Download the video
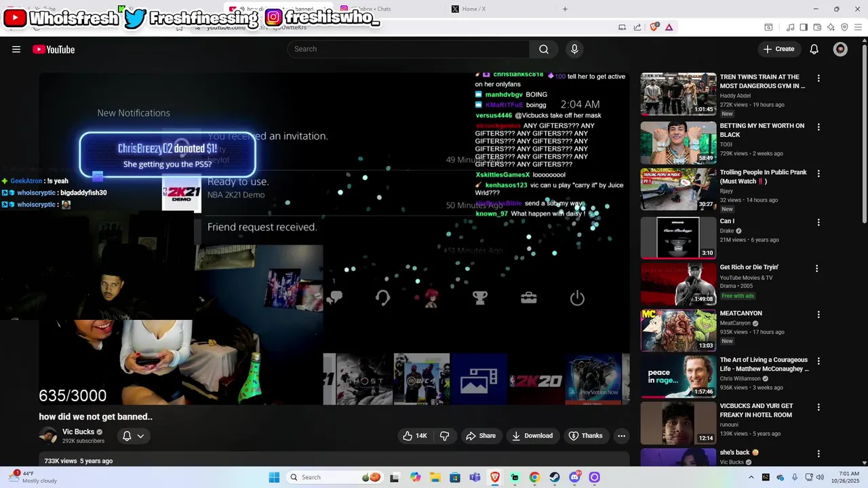 tap(532, 436)
